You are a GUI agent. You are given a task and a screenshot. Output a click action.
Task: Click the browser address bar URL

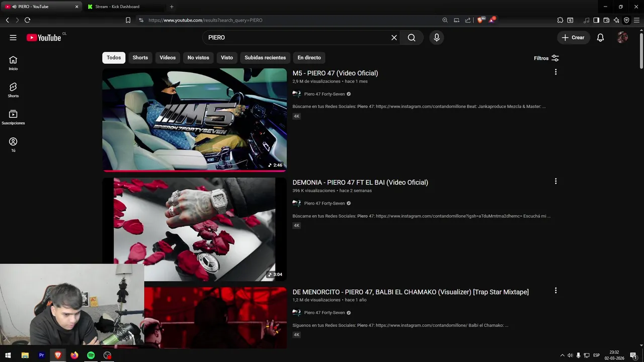click(205, 20)
